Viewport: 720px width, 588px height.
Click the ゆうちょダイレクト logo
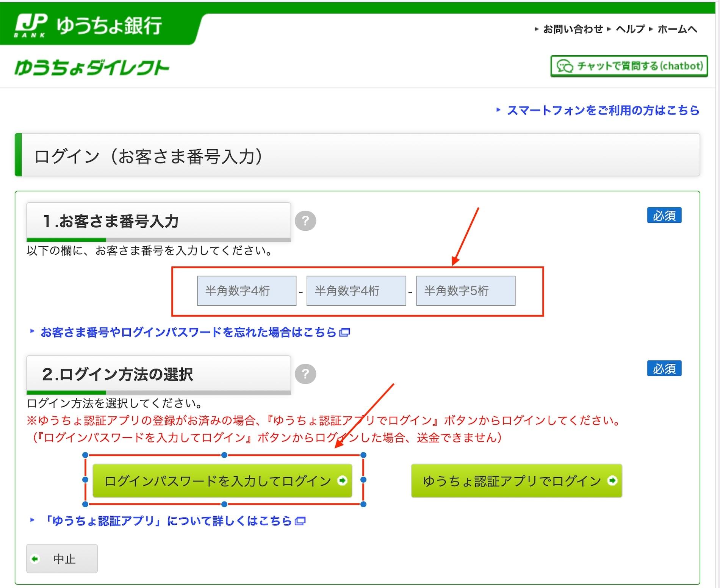pos(92,68)
